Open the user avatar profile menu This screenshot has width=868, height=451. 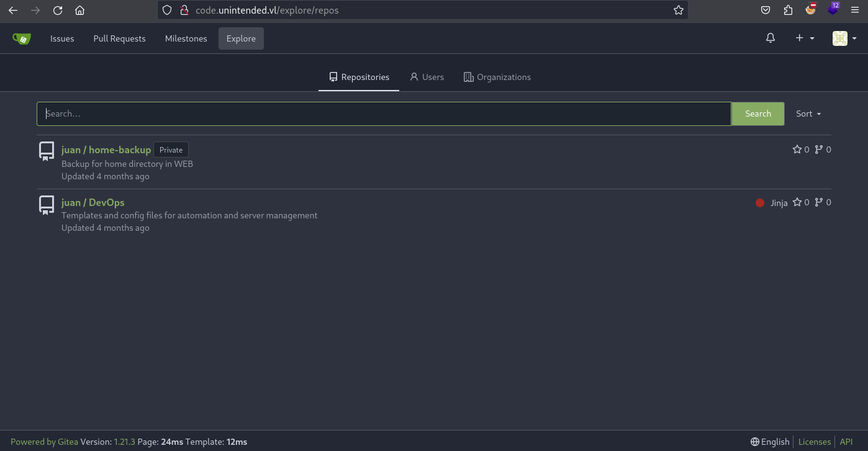845,38
